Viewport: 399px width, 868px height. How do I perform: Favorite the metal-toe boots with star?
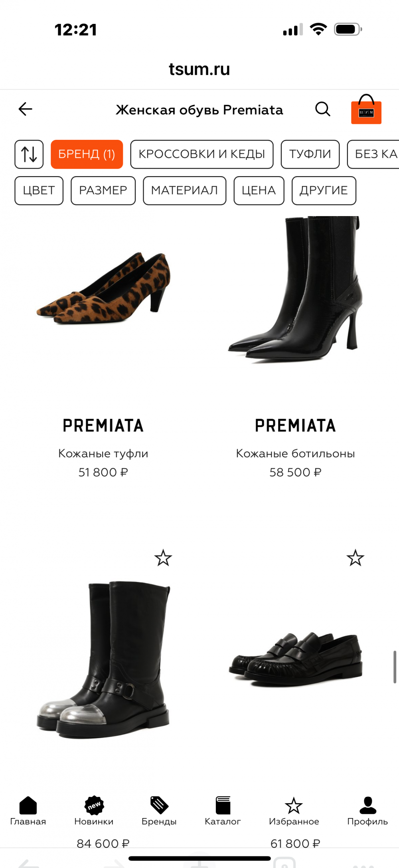click(x=163, y=558)
